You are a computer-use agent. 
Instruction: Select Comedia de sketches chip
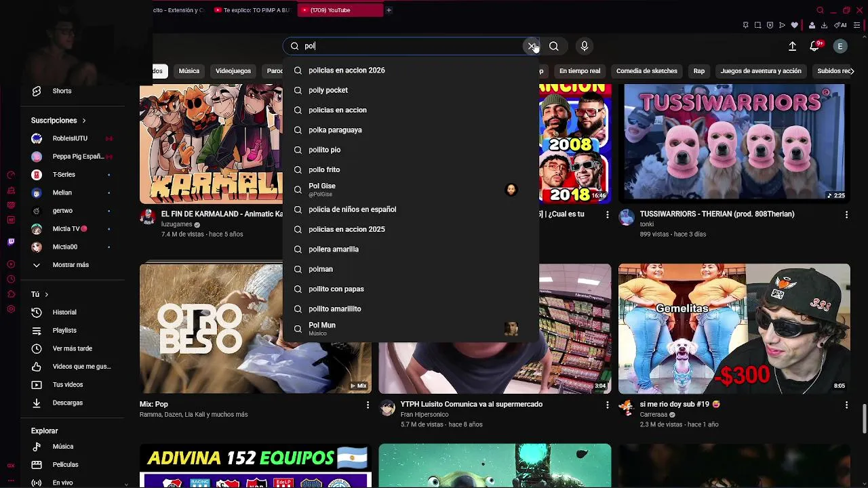point(647,71)
